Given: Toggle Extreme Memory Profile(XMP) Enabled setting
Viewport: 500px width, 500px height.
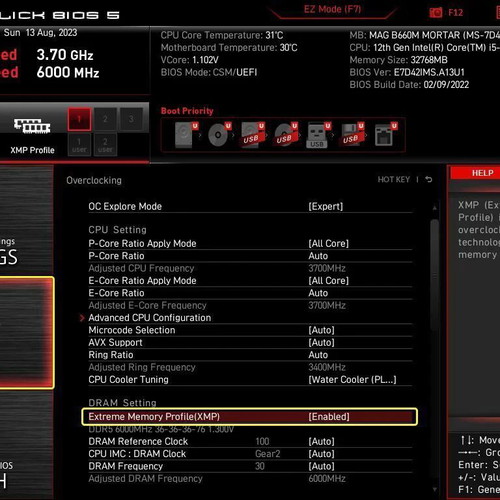Looking at the screenshot, I should point(249,417).
